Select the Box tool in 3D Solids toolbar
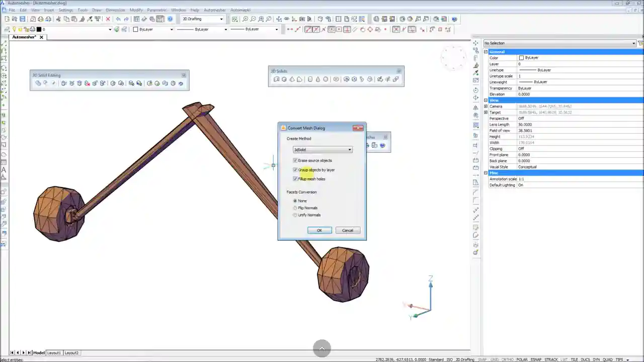Viewport: 644px width, 362px height. [x=284, y=79]
